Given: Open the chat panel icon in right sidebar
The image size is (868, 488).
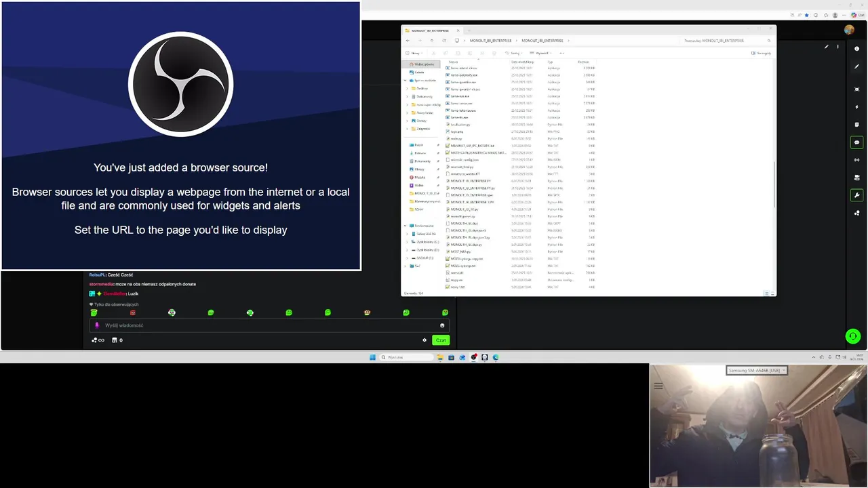Looking at the screenshot, I should (857, 142).
